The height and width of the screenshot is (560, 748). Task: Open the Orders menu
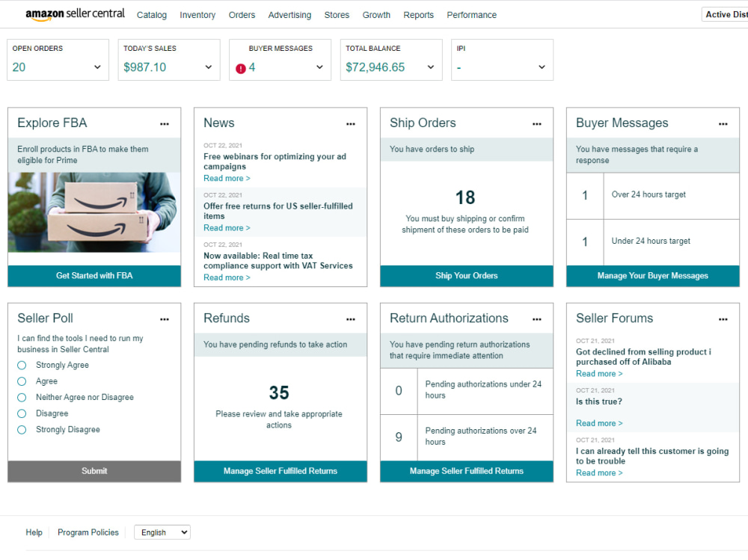click(x=242, y=15)
